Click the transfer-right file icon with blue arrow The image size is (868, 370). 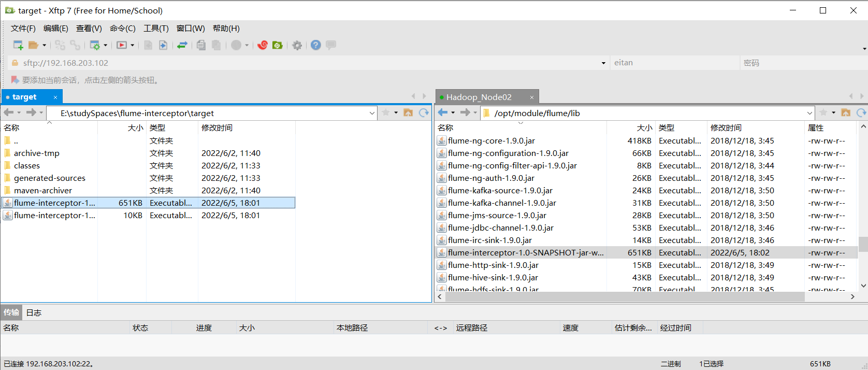coord(163,45)
